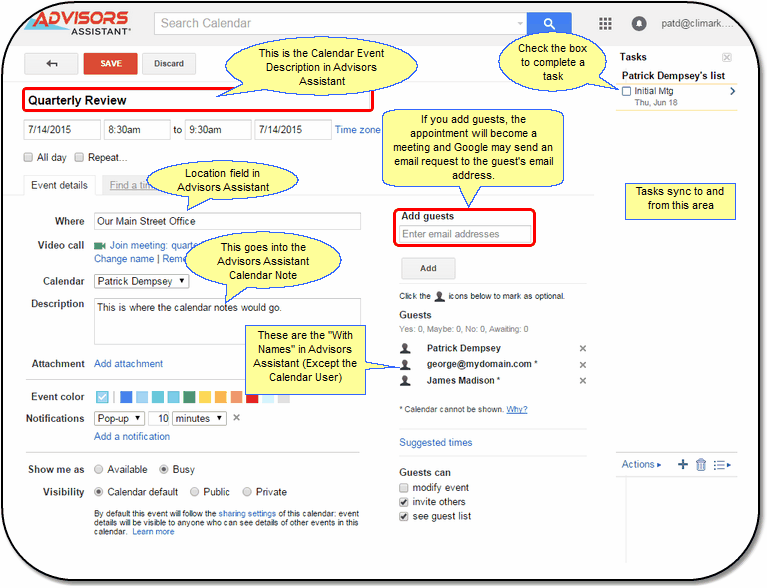Image resolution: width=767 pixels, height=588 pixels.
Task: Uncheck guests can invite others
Action: [404, 502]
